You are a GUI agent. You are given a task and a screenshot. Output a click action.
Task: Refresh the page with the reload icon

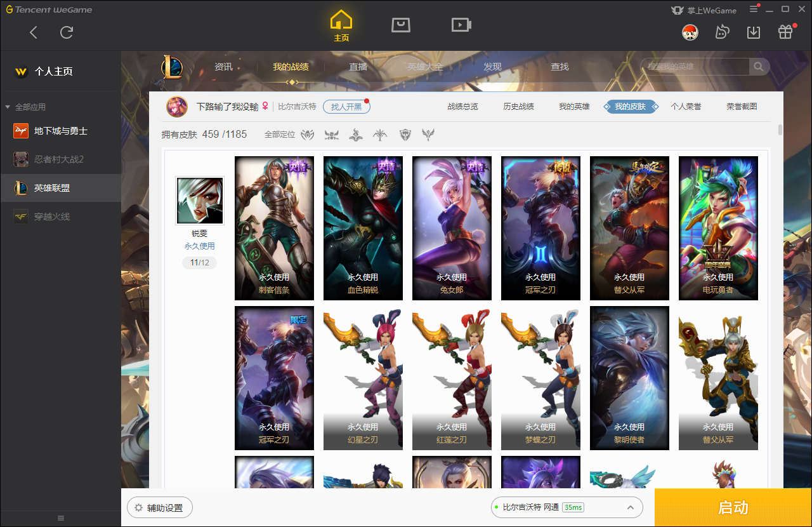coord(67,32)
